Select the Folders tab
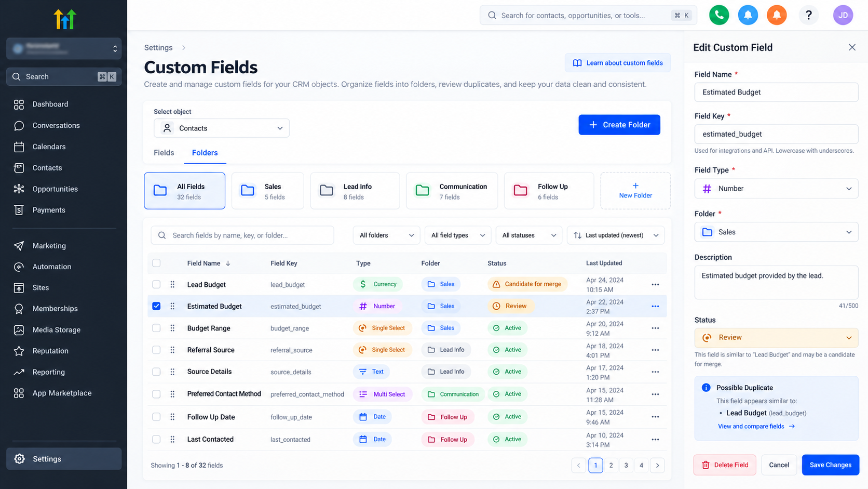Viewport: 868px width, 489px height. coord(205,153)
